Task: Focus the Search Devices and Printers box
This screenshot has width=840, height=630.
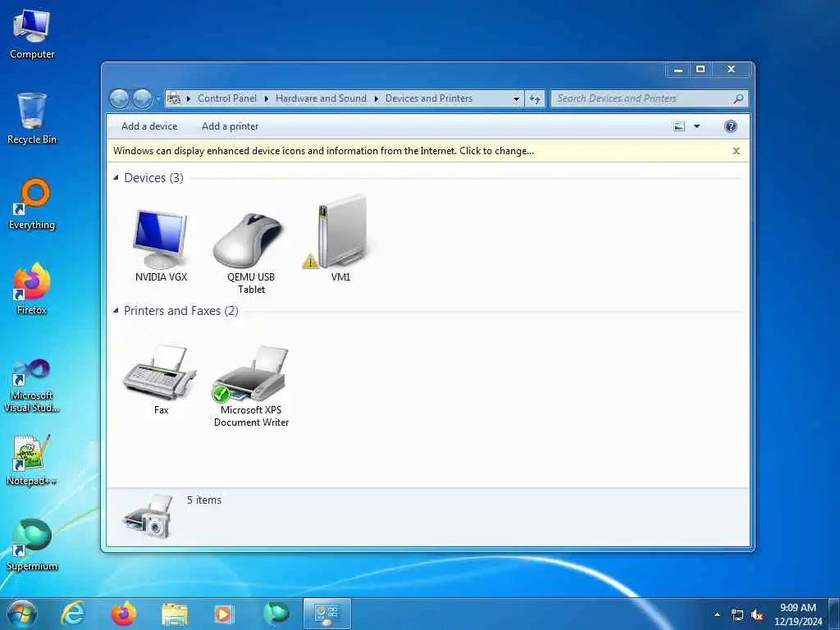Action: point(643,98)
